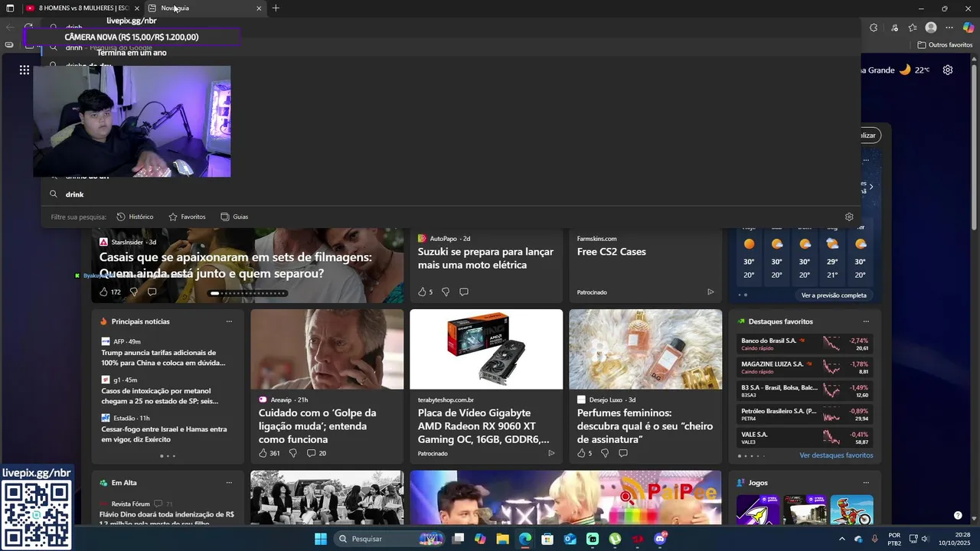Open comments on Perfumes femininos article
The width and height of the screenshot is (980, 551).
(x=623, y=453)
